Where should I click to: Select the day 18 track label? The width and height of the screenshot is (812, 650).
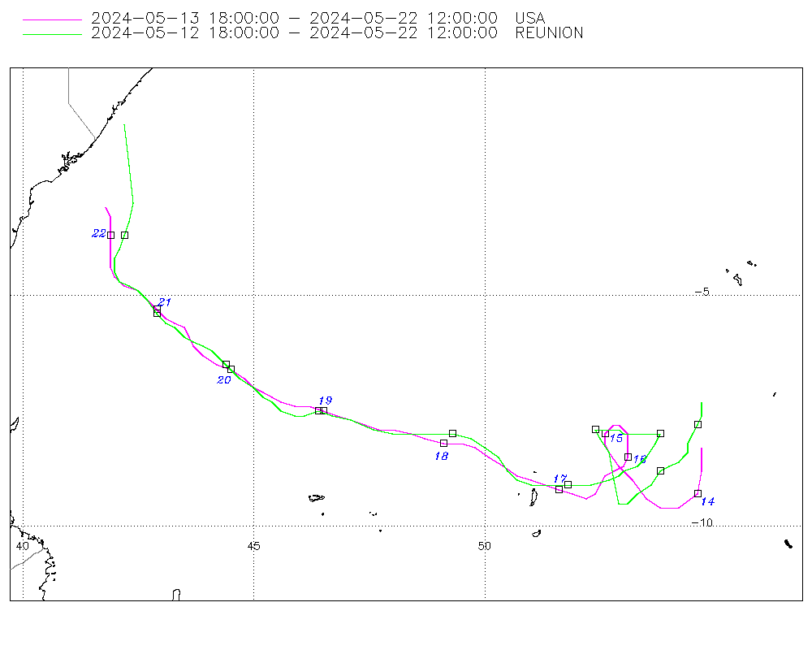click(x=441, y=457)
